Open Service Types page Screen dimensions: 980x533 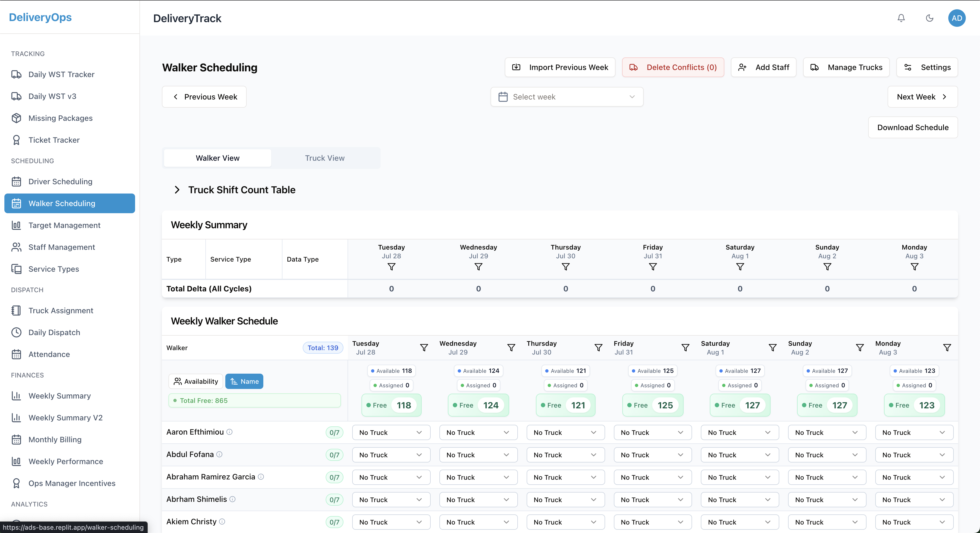[x=70, y=269]
